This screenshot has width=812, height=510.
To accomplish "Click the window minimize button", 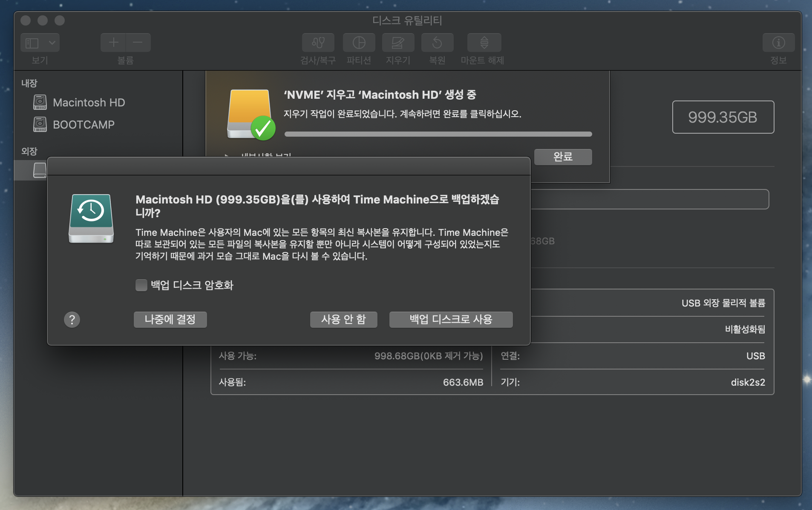I will [43, 20].
